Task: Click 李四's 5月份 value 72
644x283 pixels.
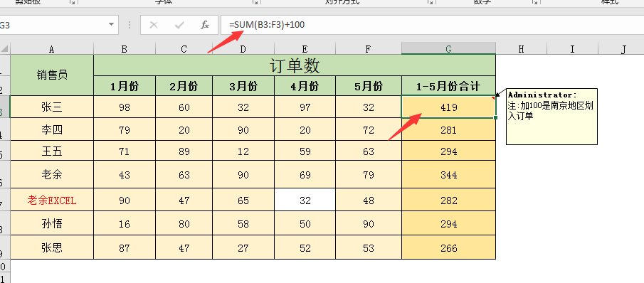Action: point(369,129)
